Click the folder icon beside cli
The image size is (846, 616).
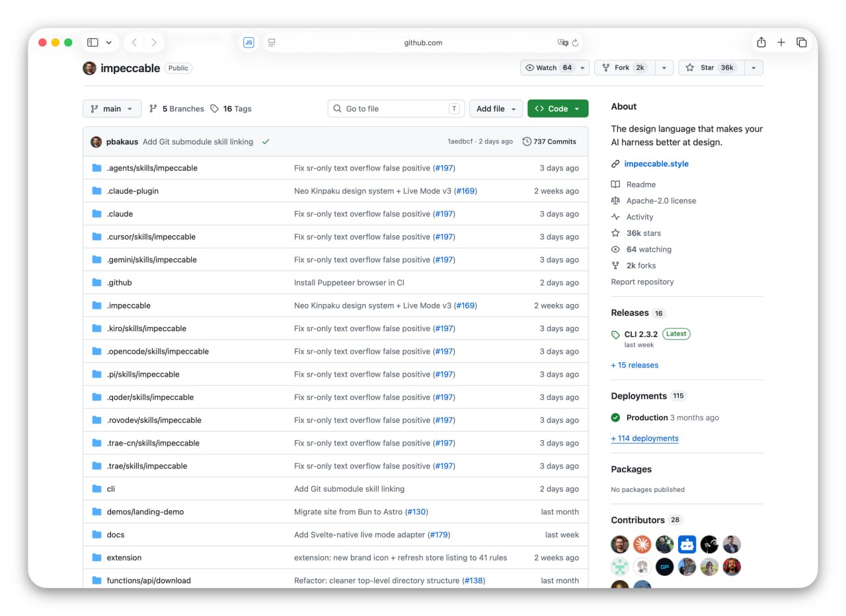[x=96, y=488]
